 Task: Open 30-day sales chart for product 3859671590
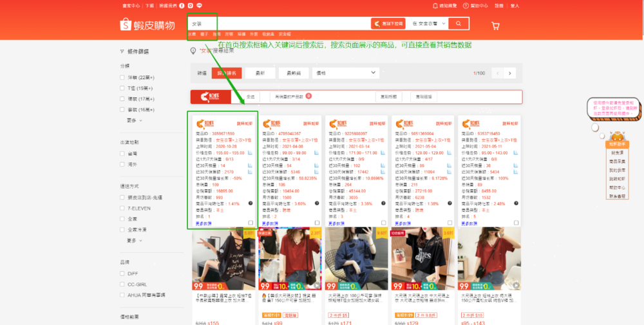coord(250,165)
